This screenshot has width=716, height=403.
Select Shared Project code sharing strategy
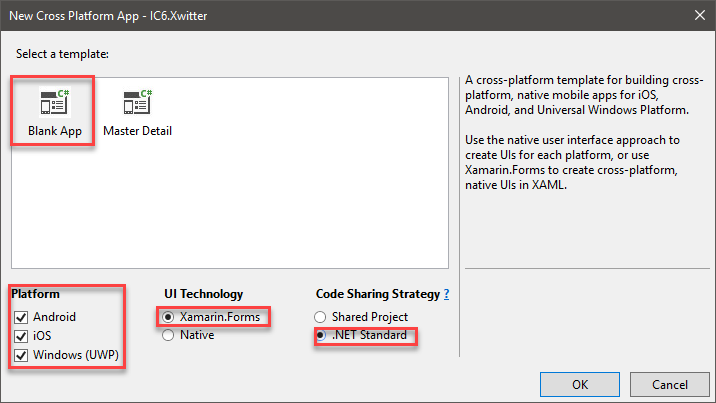click(322, 317)
